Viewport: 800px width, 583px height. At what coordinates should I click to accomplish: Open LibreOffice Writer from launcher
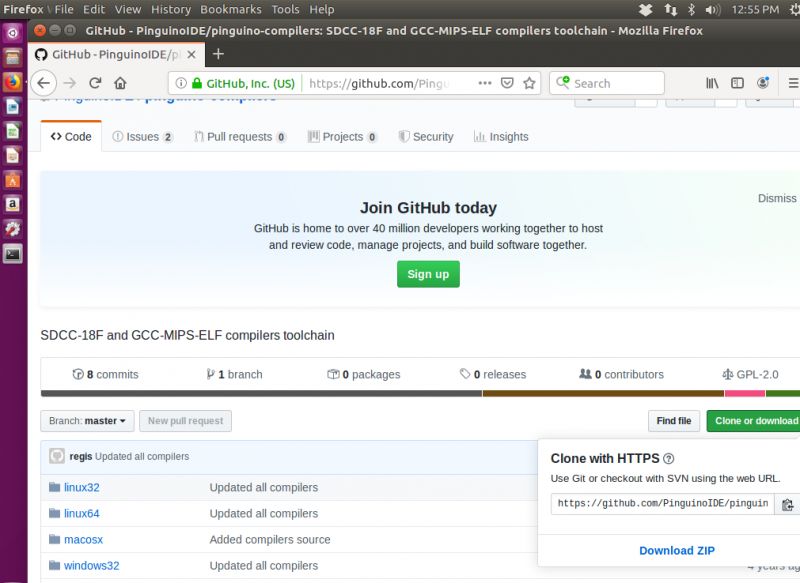pos(12,107)
